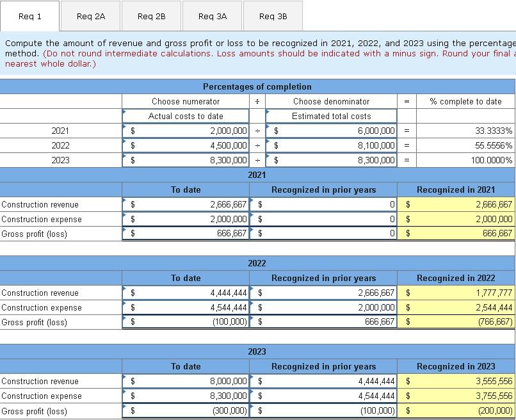
Task: Edit the 2021 gross profit to date 666,667
Action: pyautogui.click(x=186, y=234)
